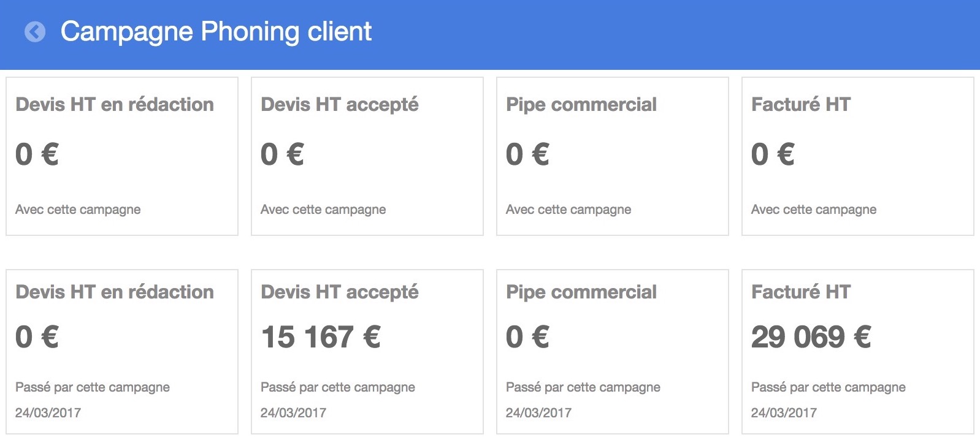The width and height of the screenshot is (980, 440).
Task: Click the 15 167 € amount
Action: pos(321,336)
